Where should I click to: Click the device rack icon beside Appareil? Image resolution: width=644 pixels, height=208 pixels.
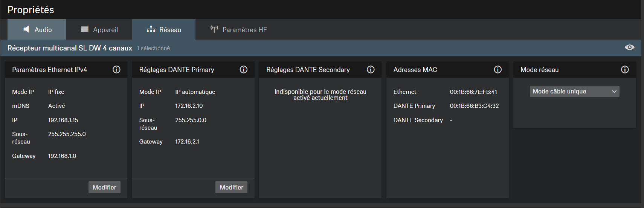(85, 29)
